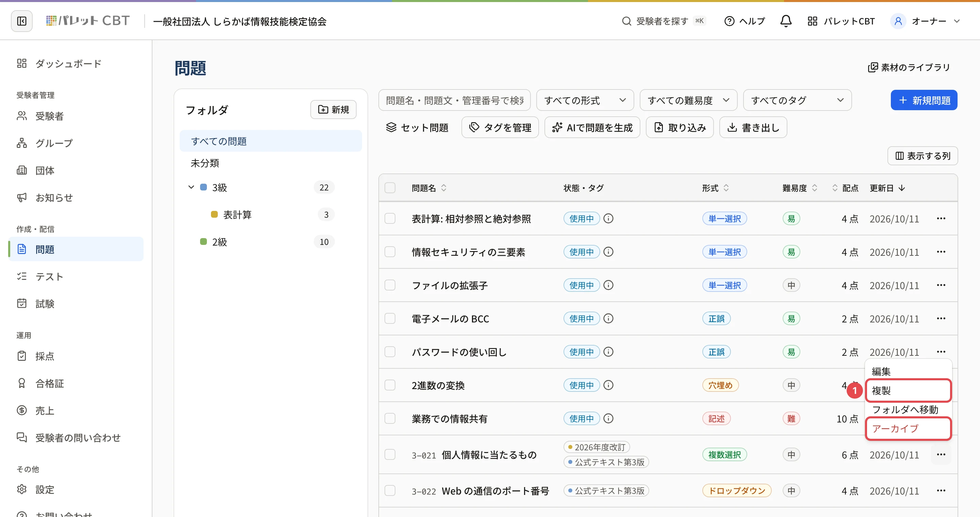Viewport: 980px width, 517px height.
Task: Select 2級 folder with green swatch
Action: 271,242
